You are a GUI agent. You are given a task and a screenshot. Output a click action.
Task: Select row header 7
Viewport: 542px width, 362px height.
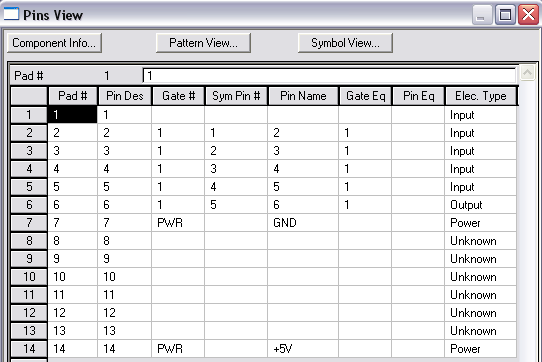[29, 223]
